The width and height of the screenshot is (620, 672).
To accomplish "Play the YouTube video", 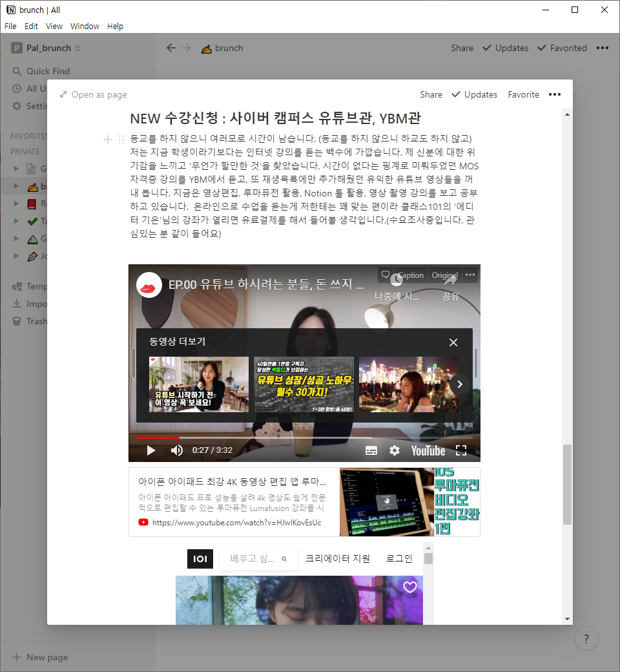I will (151, 450).
